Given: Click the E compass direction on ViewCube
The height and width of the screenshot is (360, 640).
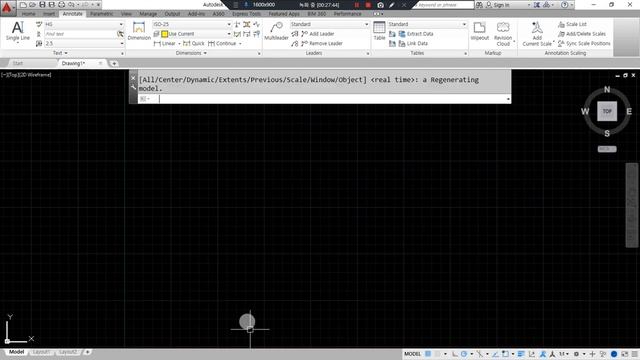Looking at the screenshot, I should point(629,111).
